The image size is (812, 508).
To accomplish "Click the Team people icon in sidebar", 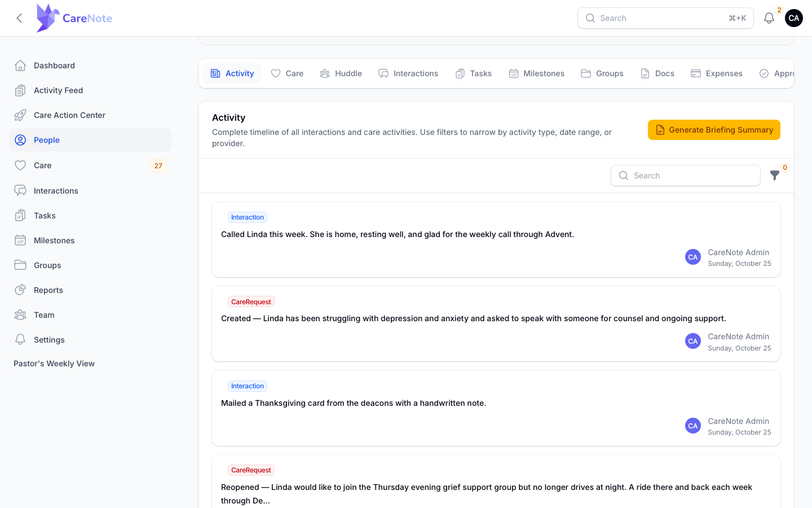I will pyautogui.click(x=20, y=315).
